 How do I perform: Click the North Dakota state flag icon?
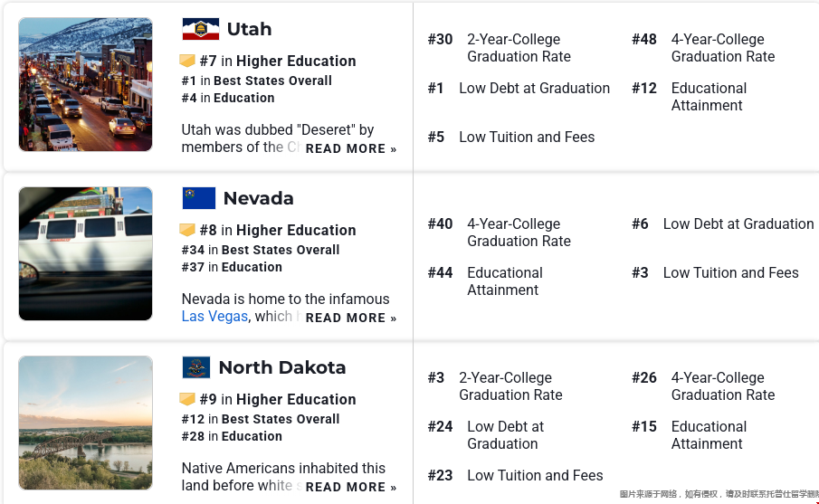click(195, 367)
